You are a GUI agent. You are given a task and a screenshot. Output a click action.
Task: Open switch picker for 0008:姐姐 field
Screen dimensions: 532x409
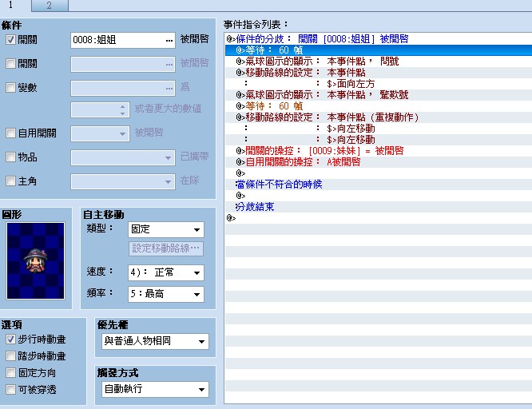tap(123, 40)
